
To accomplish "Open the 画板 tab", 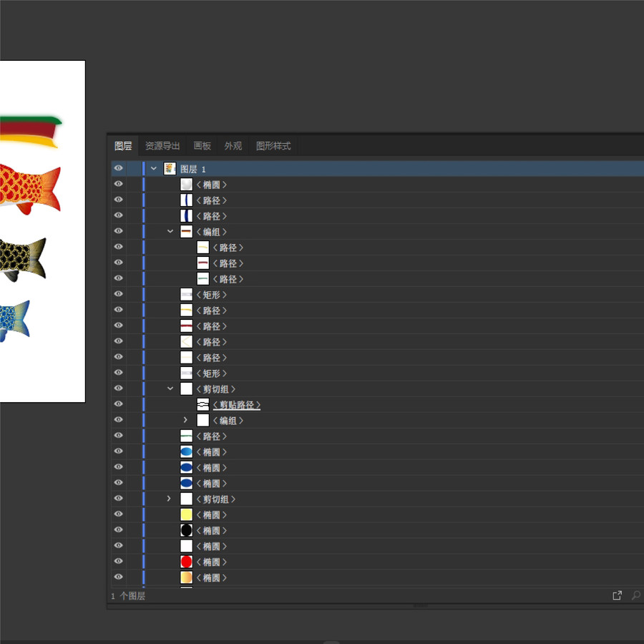I will point(202,146).
